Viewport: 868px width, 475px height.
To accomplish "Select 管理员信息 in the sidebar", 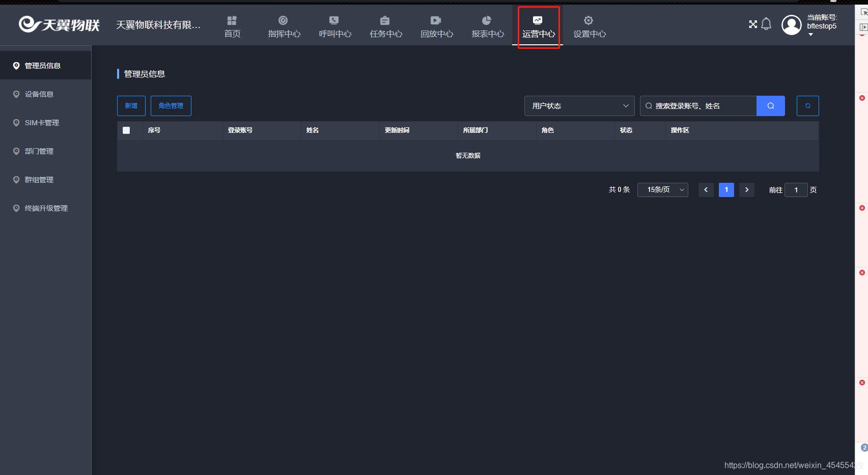I will click(45, 66).
